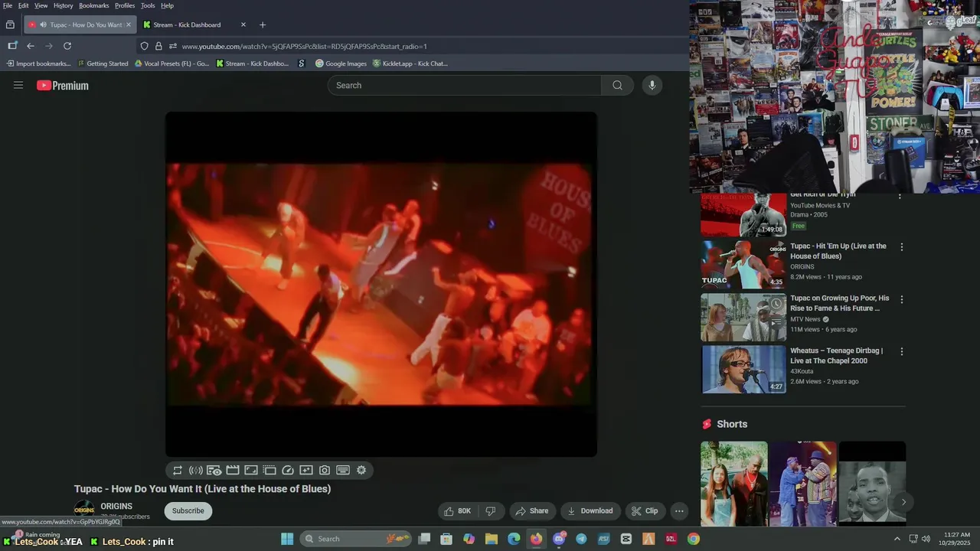The width and height of the screenshot is (980, 551).
Task: Take a screenshot with the camera icon
Action: pos(325,471)
